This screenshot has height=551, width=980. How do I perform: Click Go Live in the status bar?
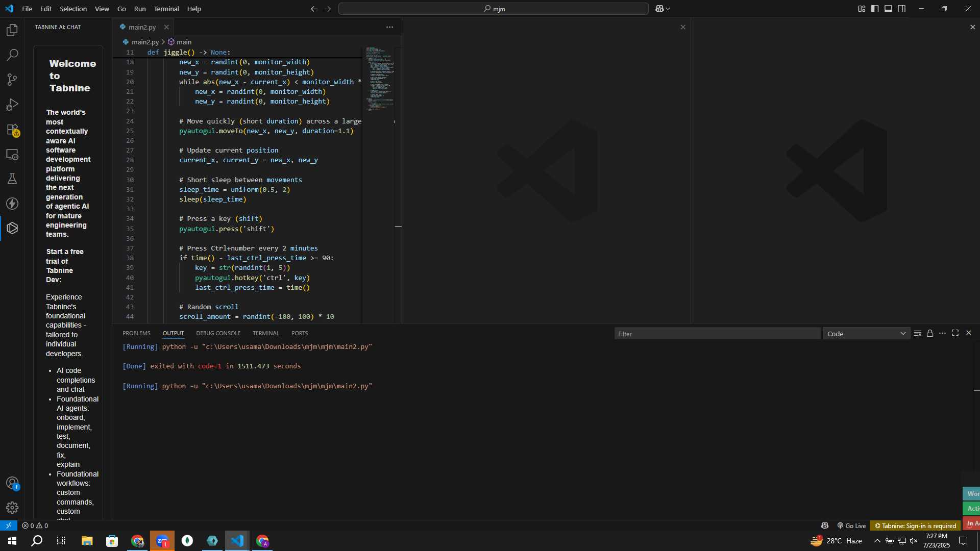851,525
